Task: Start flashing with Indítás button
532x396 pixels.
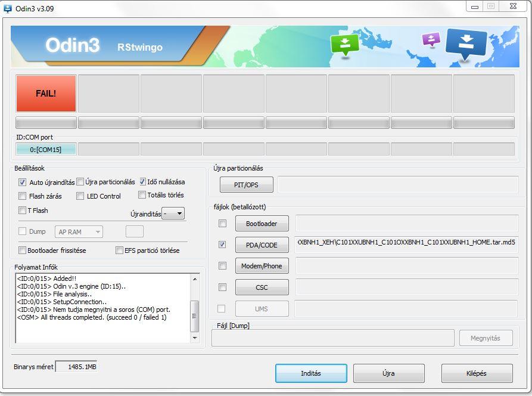Action: pyautogui.click(x=311, y=373)
